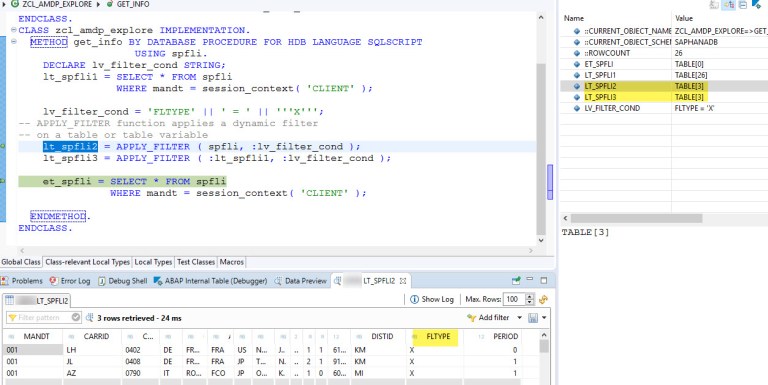Close the LT_SPFLI2 data preview tab
The height and width of the screenshot is (385, 768).
tap(403, 281)
